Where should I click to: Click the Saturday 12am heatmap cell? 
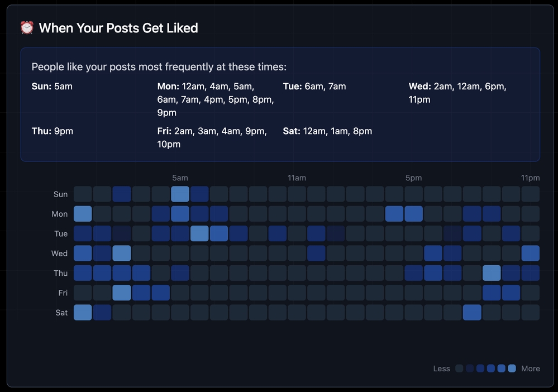point(83,313)
